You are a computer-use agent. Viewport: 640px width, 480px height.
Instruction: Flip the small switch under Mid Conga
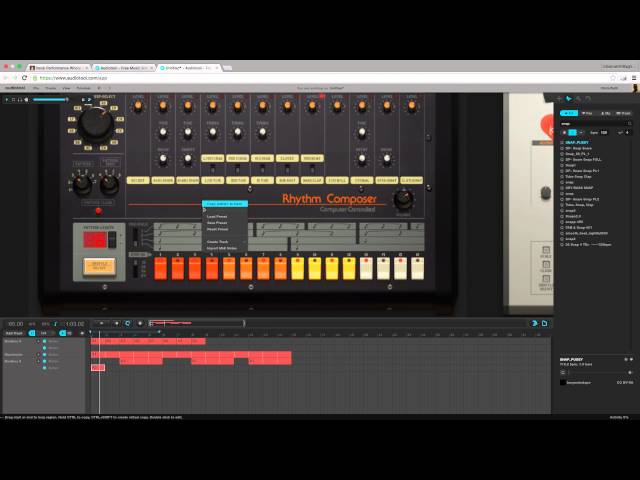238,168
